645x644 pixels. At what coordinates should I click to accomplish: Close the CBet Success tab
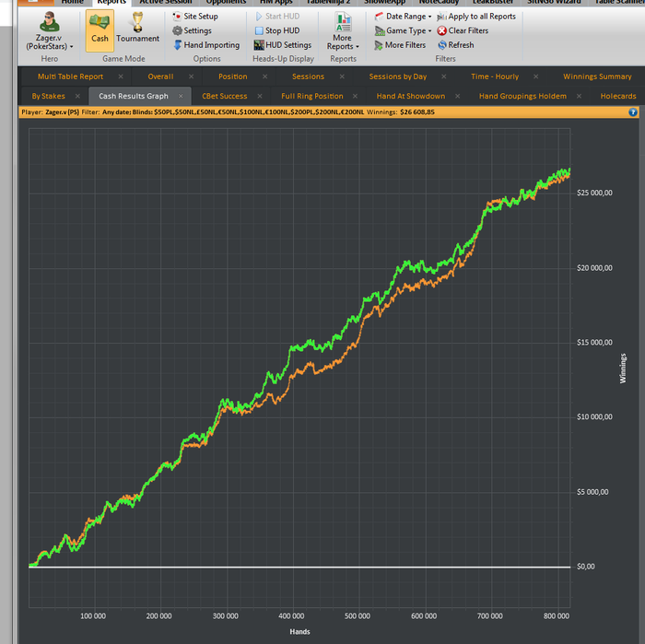point(260,96)
